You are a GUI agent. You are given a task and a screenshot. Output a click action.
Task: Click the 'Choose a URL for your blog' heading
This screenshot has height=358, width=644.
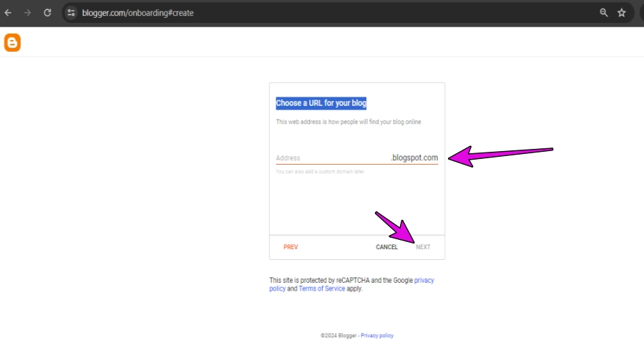tap(321, 103)
